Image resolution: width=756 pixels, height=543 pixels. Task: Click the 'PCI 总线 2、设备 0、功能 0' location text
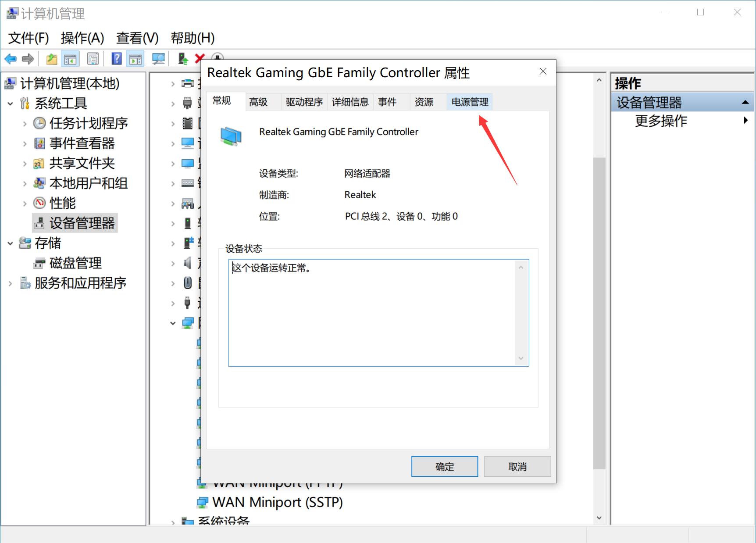pos(401,216)
